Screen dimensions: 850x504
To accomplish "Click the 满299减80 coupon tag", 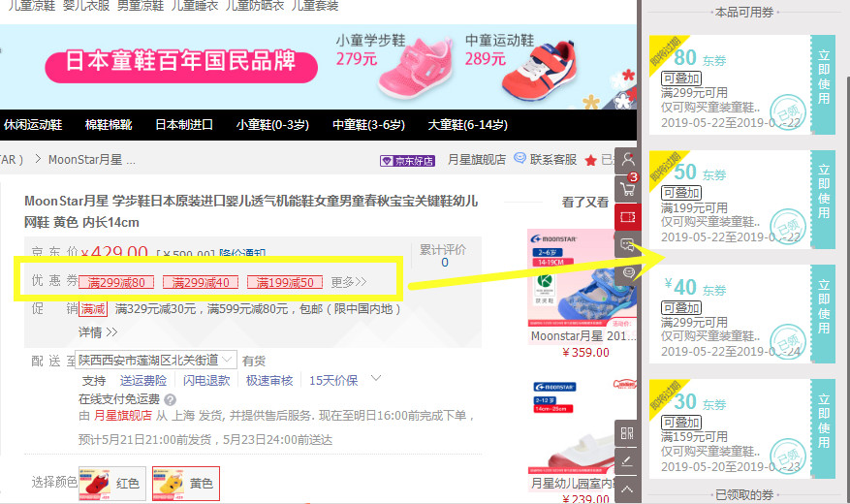I will pyautogui.click(x=116, y=282).
